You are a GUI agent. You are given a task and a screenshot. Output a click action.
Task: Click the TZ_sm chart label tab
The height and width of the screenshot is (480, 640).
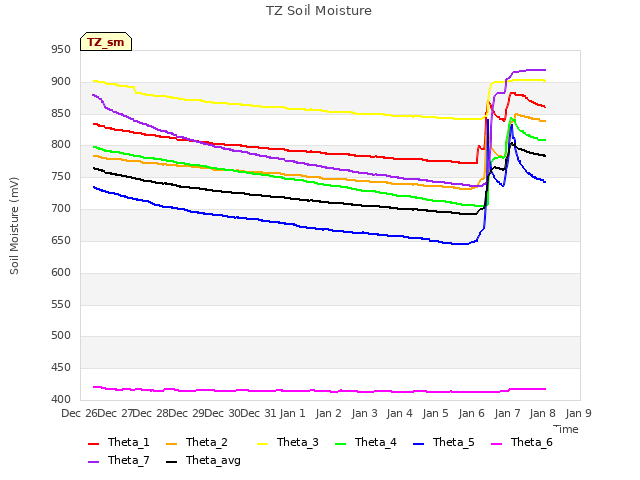[x=106, y=42]
